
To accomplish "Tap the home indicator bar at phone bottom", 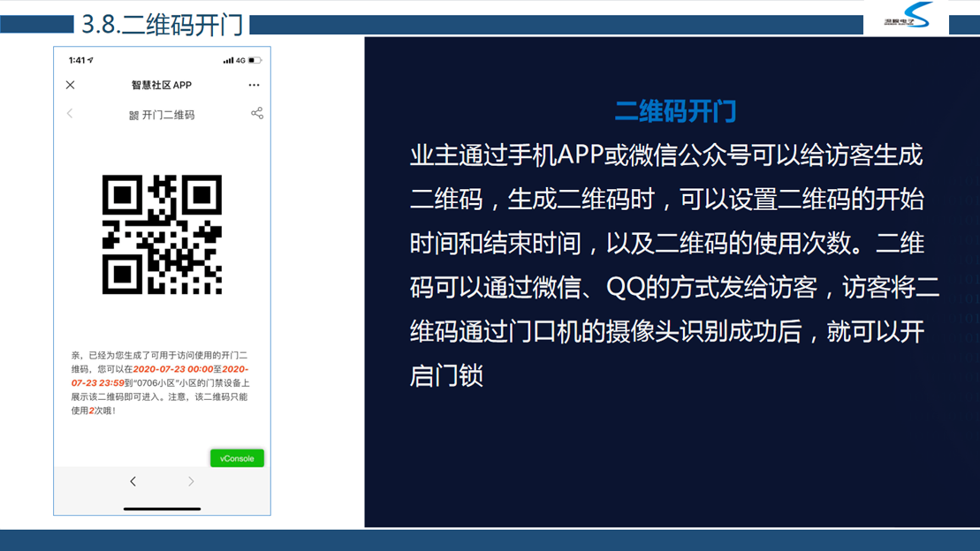I will coord(162,509).
